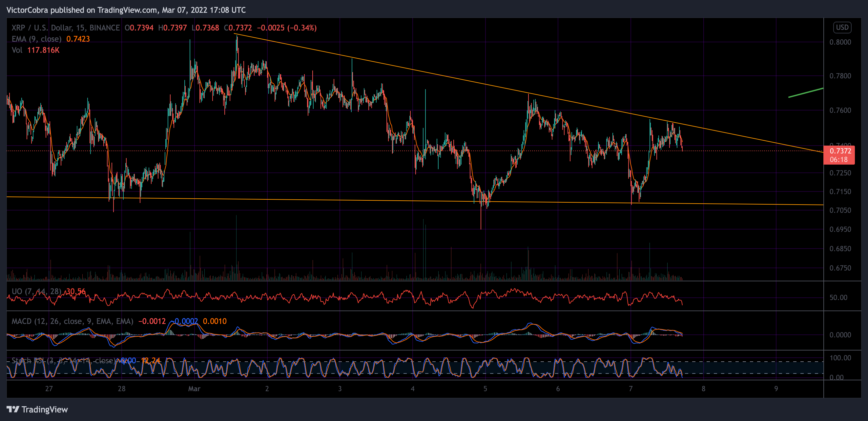Click the publisher header text VictorCobra
Screen dimensions: 868x421
click(27, 10)
